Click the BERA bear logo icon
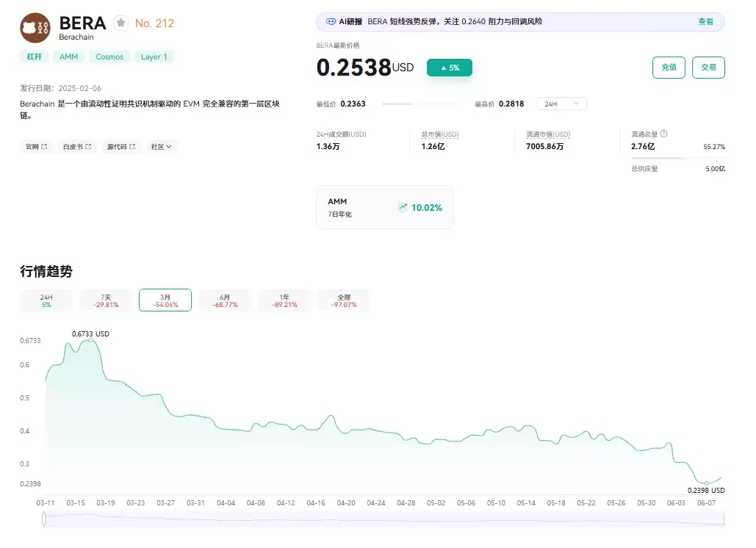756x548 pixels. (35, 28)
